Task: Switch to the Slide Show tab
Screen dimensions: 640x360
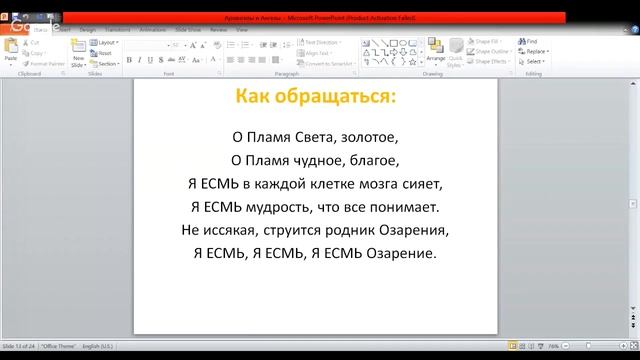Action: click(188, 29)
